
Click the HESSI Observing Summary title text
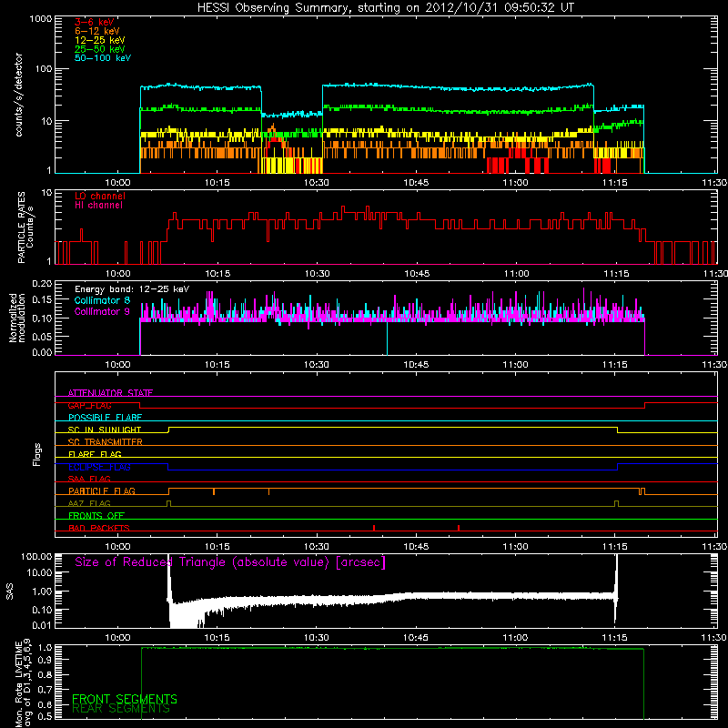[x=386, y=7]
